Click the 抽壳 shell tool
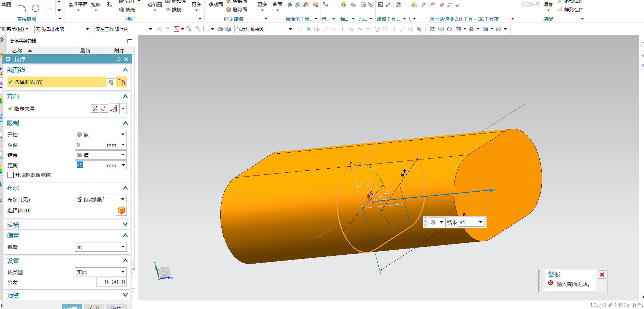The image size is (644, 309). pos(127,10)
